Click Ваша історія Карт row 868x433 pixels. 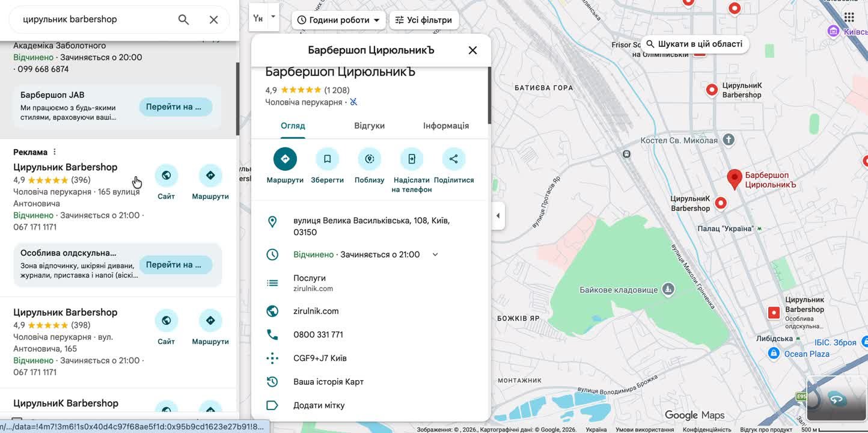[x=370, y=382]
